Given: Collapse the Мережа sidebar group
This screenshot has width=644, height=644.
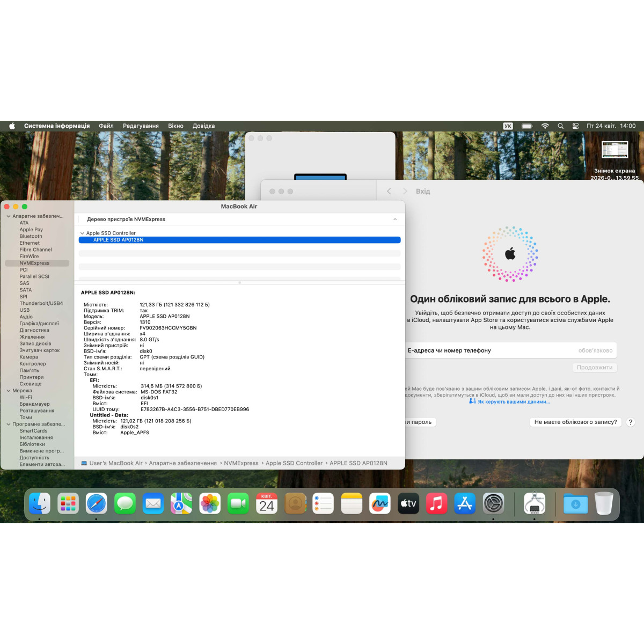Looking at the screenshot, I should [x=9, y=391].
